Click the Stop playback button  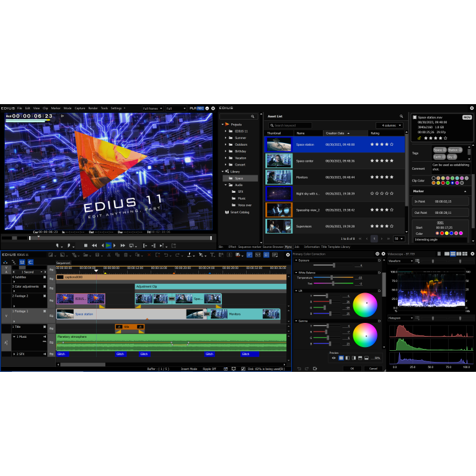(86, 245)
